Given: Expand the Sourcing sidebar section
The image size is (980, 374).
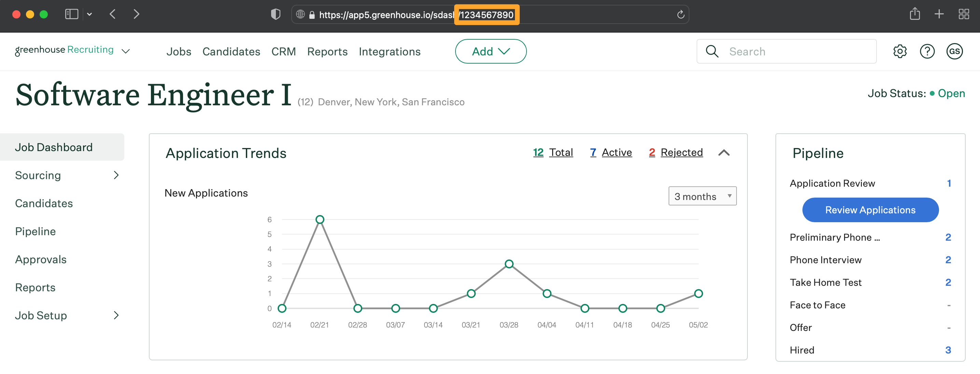Looking at the screenshot, I should click(x=116, y=175).
